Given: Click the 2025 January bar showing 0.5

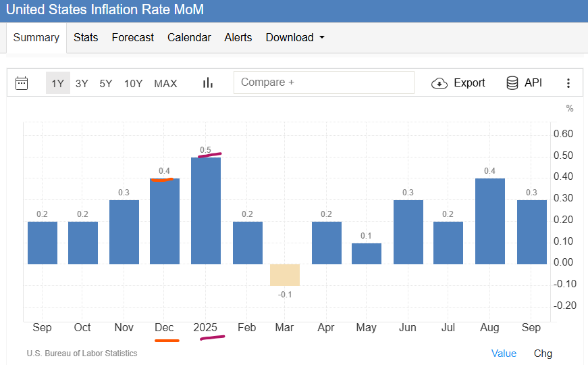Looking at the screenshot, I should (x=206, y=211).
